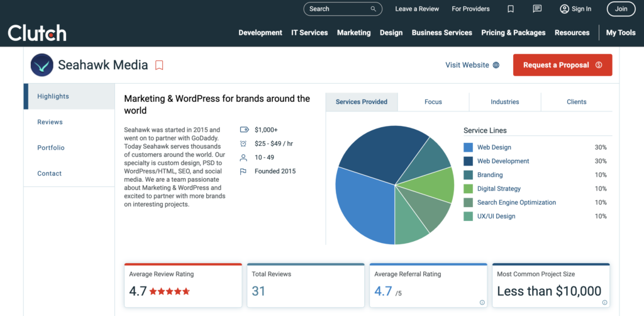Click the Seahawk Media logo thumbnail
Image resolution: width=644 pixels, height=316 pixels.
click(x=42, y=65)
